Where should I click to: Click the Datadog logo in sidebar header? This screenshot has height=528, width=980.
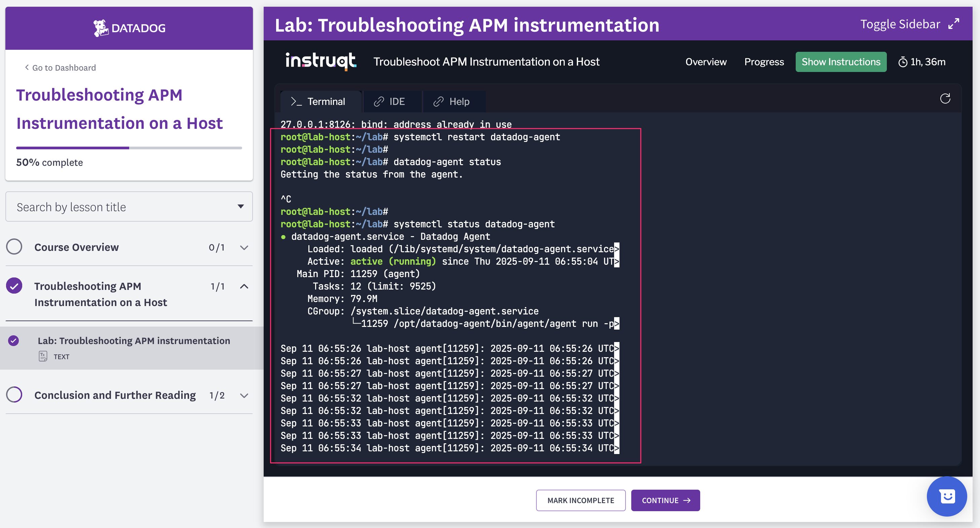point(129,28)
